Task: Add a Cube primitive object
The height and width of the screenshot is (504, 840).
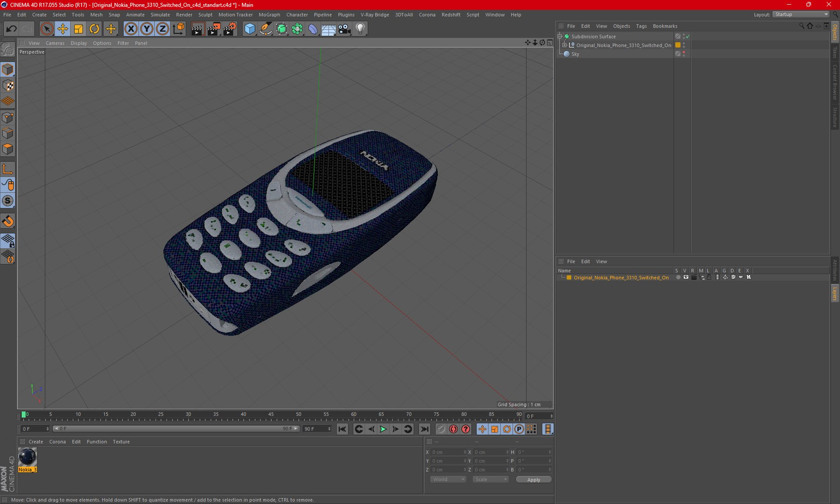Action: [250, 29]
